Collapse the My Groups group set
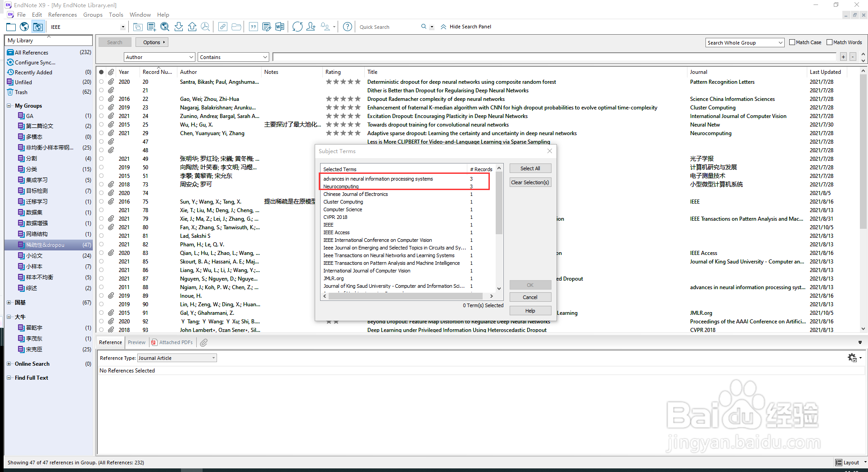 coord(9,106)
